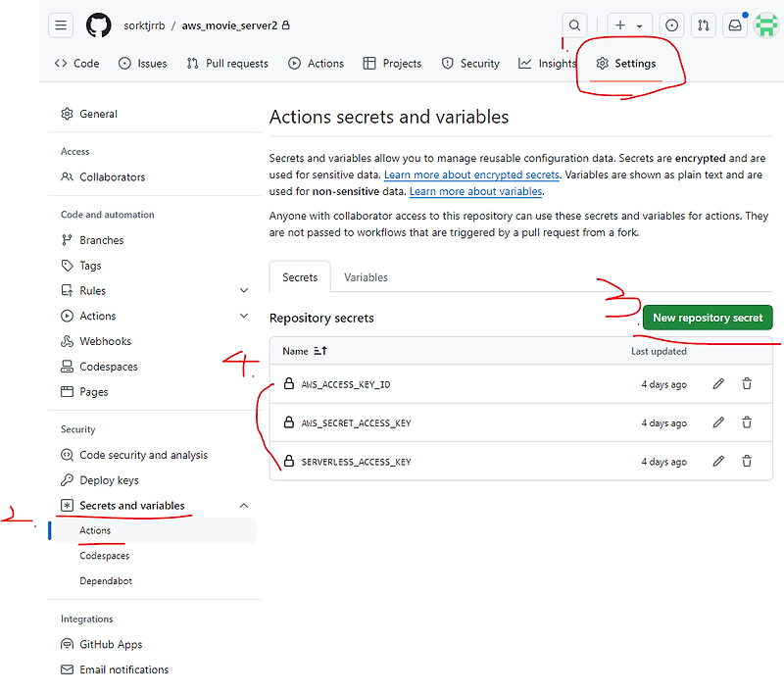784x694 pixels.
Task: Open the Learn more about encrypted secrets link
Action: pos(471,174)
